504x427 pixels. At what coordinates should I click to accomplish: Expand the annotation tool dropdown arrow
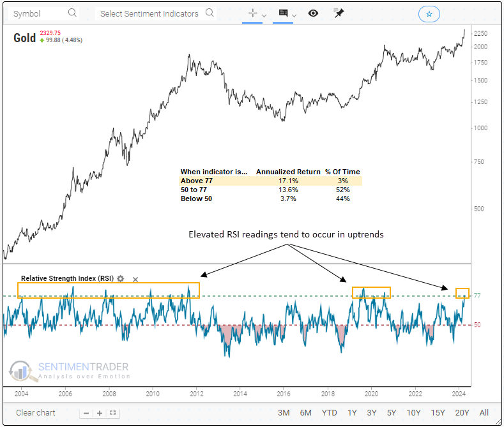tap(294, 14)
